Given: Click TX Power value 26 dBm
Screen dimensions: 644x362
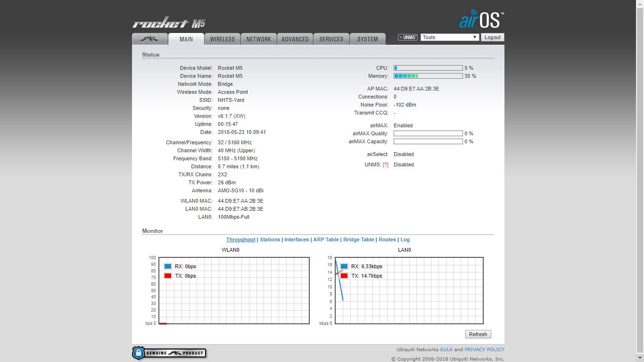Looking at the screenshot, I should 227,182.
